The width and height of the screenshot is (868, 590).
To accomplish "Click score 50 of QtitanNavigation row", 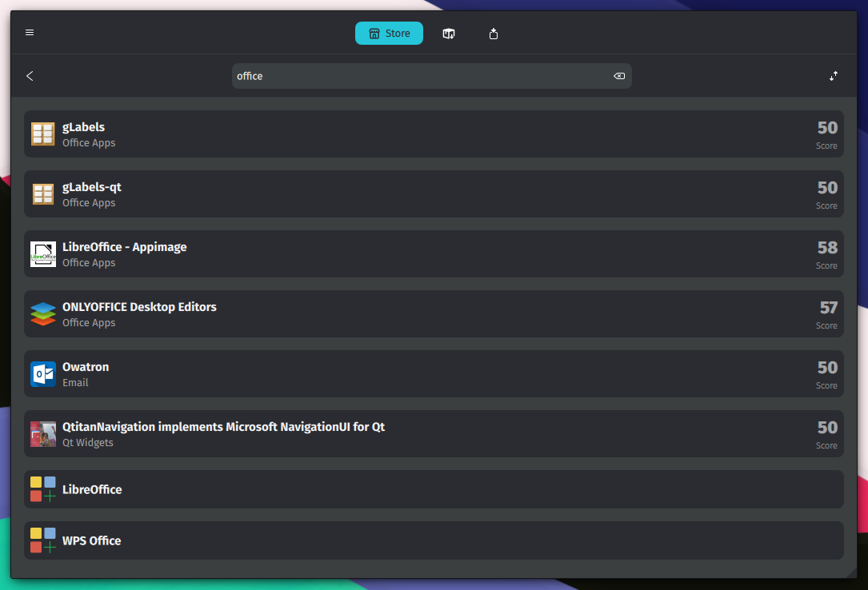I will pyautogui.click(x=827, y=428).
